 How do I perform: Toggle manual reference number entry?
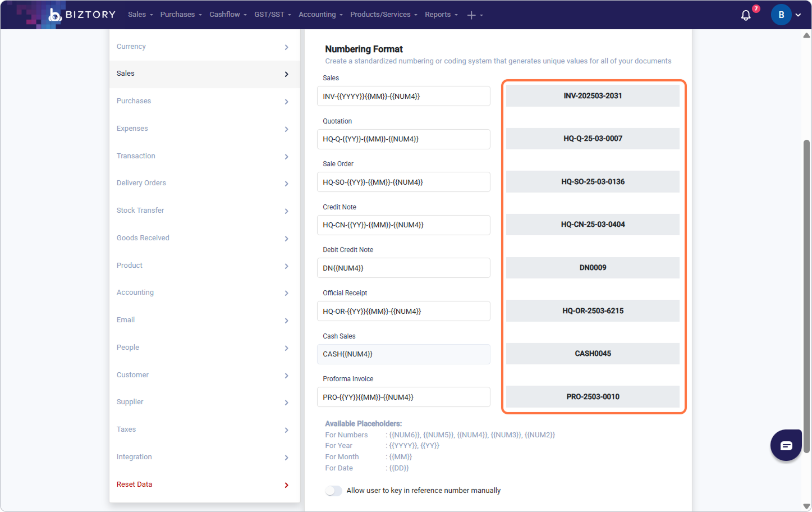(x=333, y=491)
